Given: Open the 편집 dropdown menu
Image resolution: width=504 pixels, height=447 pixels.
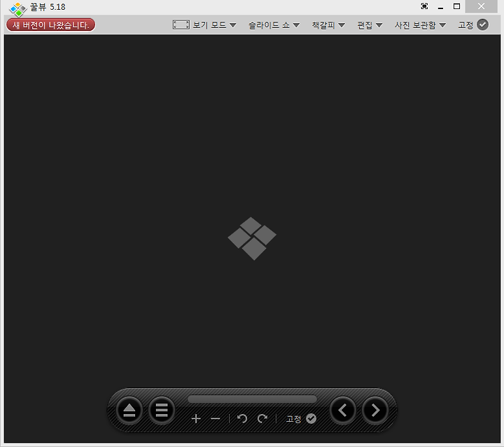Looking at the screenshot, I should [x=370, y=25].
